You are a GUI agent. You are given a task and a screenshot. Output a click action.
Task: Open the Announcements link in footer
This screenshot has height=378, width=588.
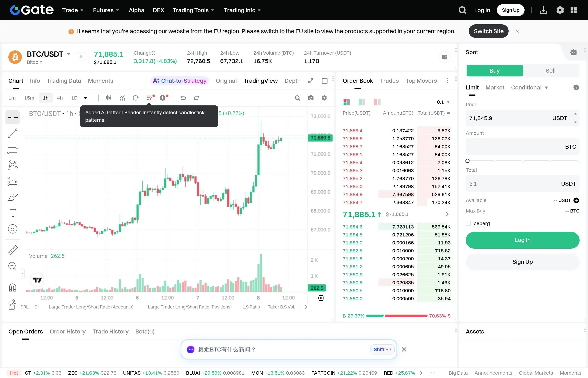(493, 373)
